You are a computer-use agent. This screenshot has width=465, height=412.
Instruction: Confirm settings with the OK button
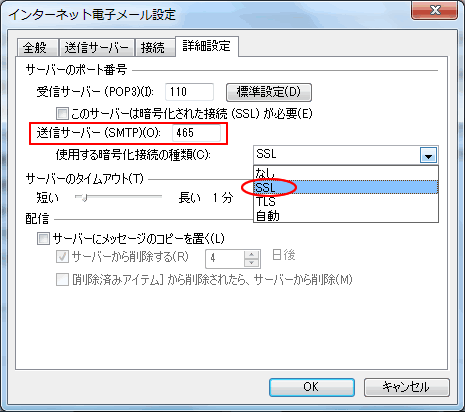point(312,387)
